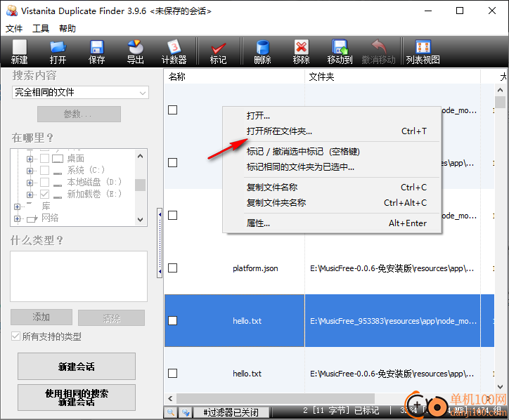Click the 导出 (Export) toolbar icon
Viewport: 509px width, 420px height.
[136, 52]
